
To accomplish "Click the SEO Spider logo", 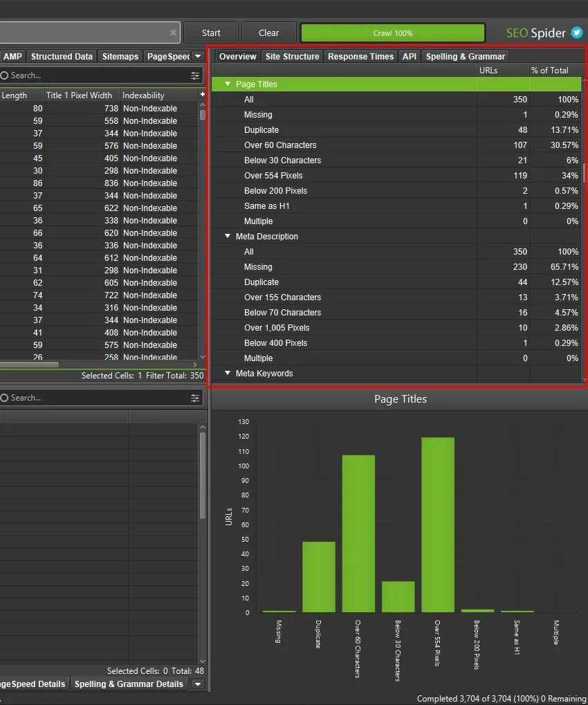I will pos(537,33).
